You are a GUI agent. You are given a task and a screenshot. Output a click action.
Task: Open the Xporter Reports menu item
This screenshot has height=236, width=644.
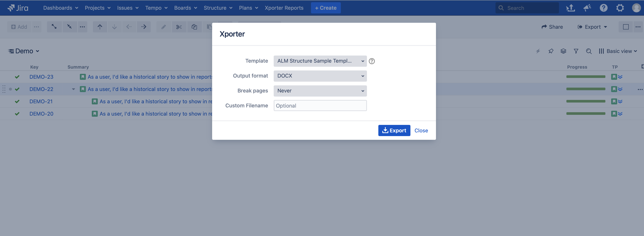[284, 8]
